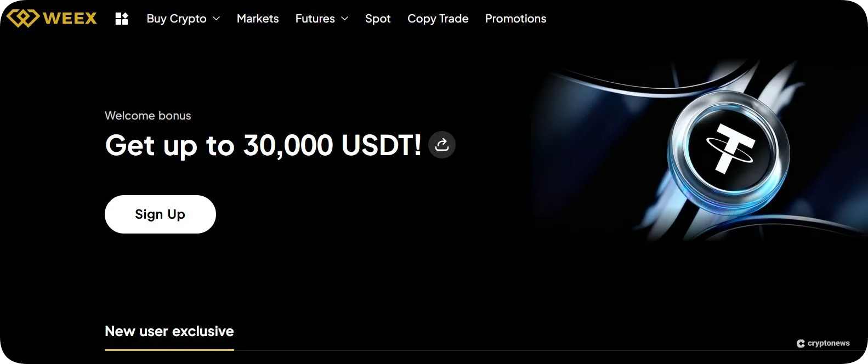The width and height of the screenshot is (868, 364).
Task: Select Spot in the navigation bar
Action: pyautogui.click(x=378, y=19)
